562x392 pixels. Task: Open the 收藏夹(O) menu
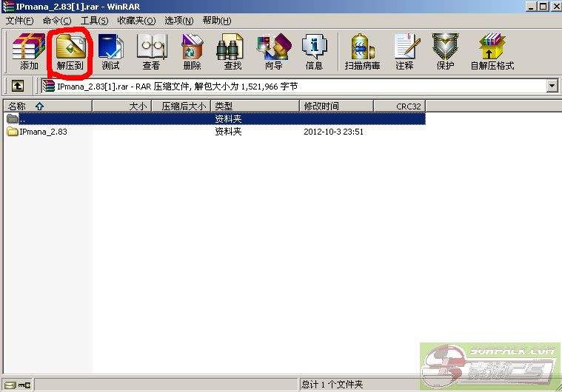[136, 21]
